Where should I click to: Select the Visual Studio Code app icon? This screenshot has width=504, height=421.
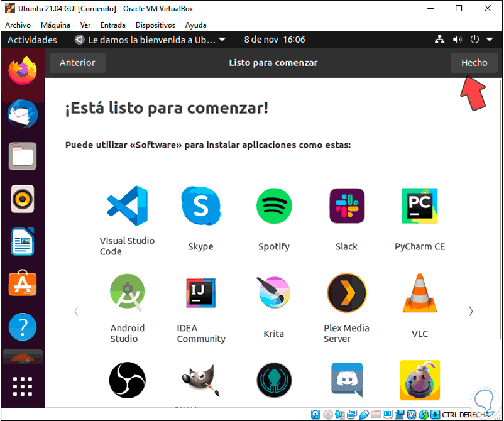coord(128,205)
